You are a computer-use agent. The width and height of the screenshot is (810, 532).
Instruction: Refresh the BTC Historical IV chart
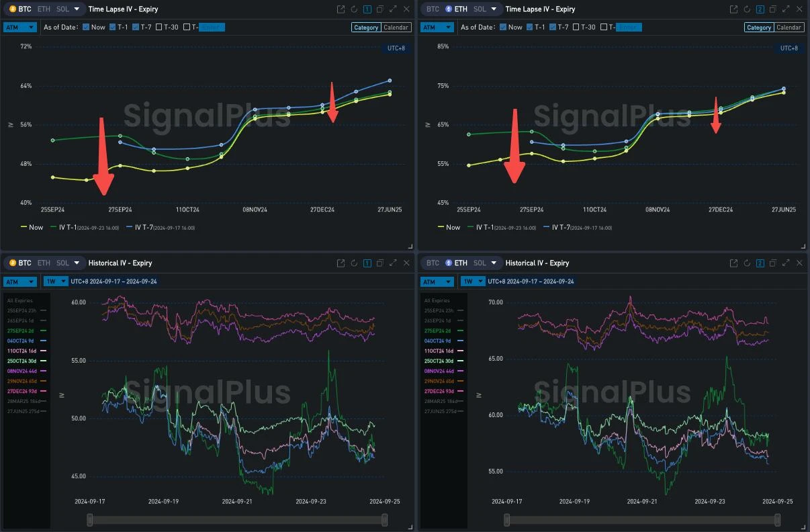354,263
